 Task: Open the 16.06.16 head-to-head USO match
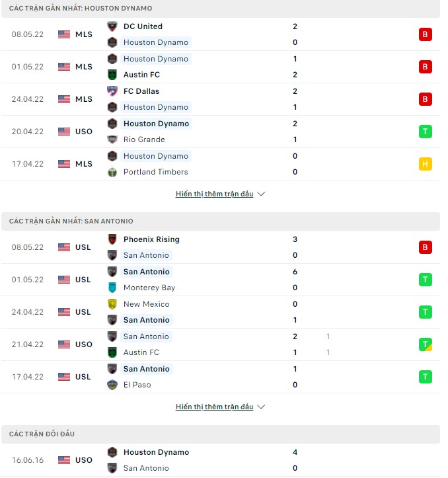(x=221, y=460)
